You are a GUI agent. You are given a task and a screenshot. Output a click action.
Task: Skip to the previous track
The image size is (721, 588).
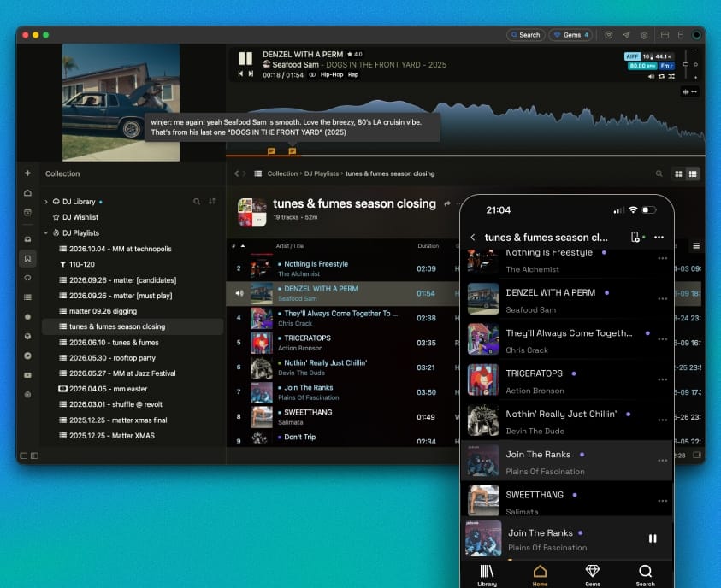pyautogui.click(x=240, y=73)
